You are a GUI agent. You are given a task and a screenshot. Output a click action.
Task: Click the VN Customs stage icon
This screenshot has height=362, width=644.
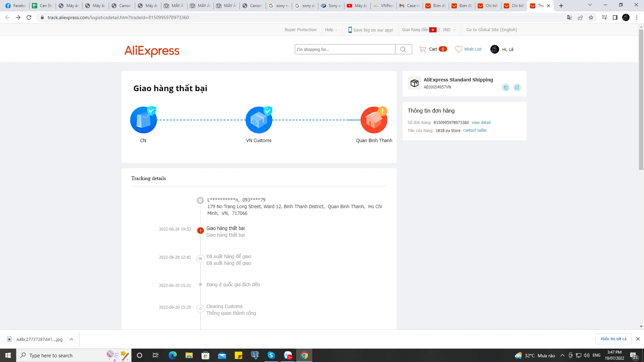coord(259,120)
